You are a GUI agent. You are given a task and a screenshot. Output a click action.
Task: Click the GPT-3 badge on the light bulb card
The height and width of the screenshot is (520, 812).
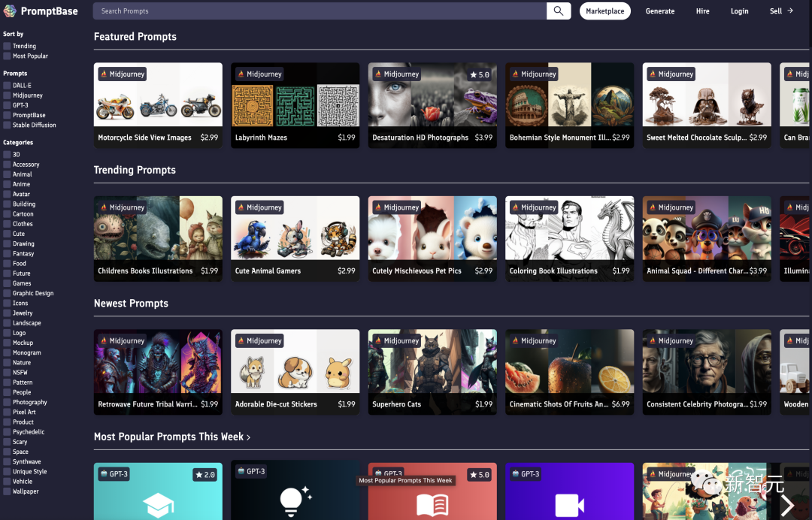[251, 471]
